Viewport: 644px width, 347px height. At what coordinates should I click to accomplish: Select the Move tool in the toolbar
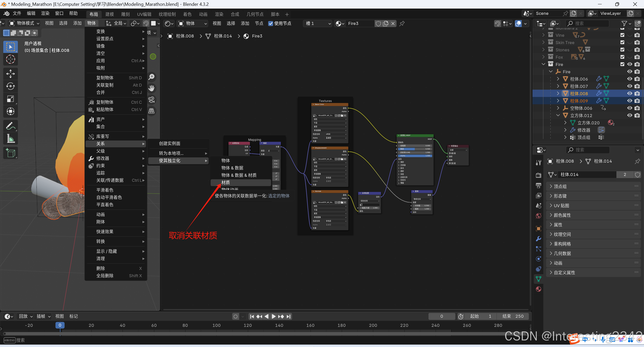(10, 74)
